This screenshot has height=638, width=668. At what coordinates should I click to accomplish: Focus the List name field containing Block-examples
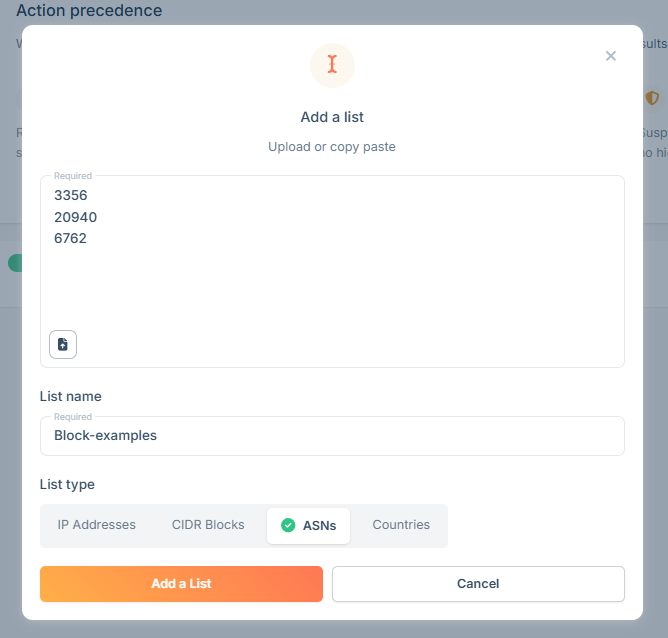[x=332, y=436]
